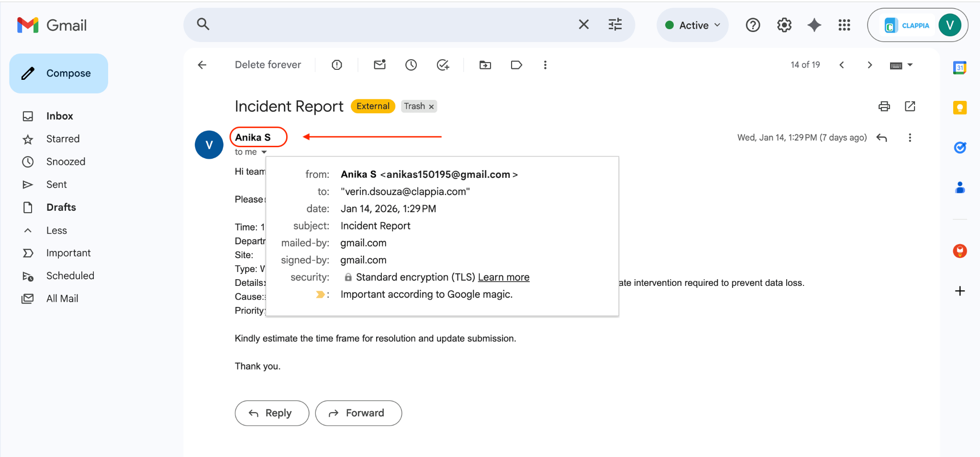Move the email to a folder
Image resolution: width=980 pixels, height=457 pixels.
485,65
